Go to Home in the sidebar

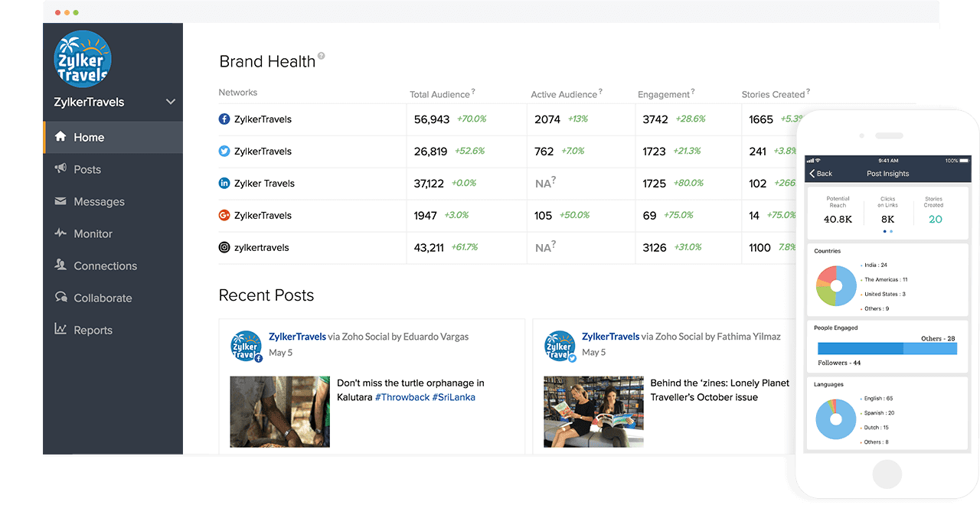[113, 138]
